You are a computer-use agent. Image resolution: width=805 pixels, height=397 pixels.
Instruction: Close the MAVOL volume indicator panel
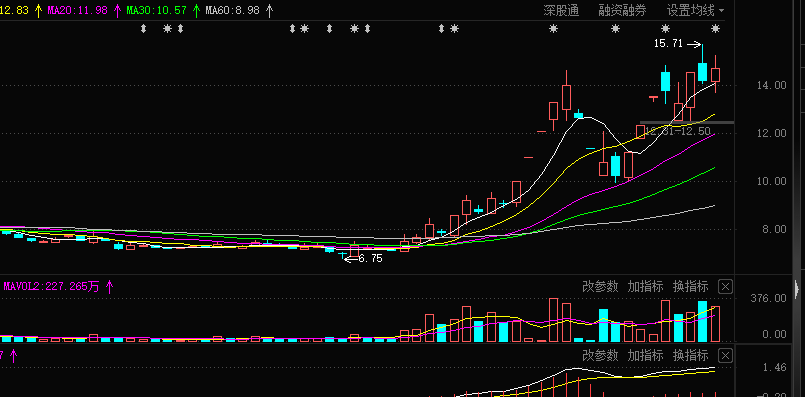pyautogui.click(x=725, y=287)
